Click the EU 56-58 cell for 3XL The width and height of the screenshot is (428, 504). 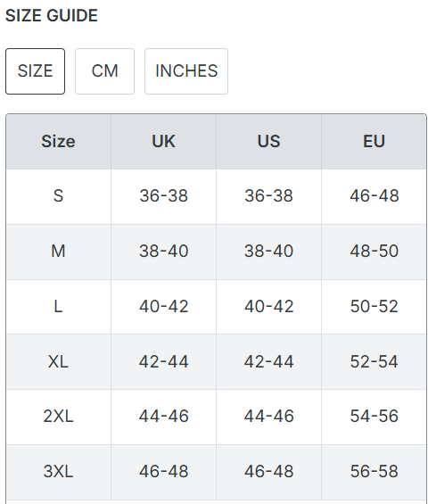[x=374, y=472]
